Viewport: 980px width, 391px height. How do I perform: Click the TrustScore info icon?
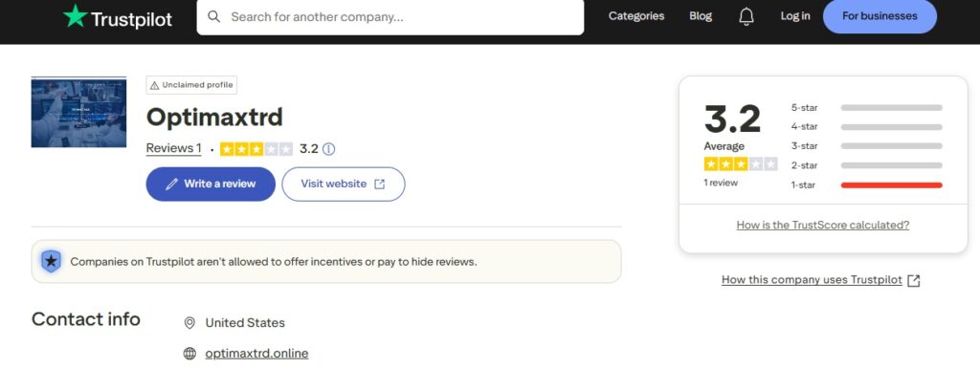329,149
